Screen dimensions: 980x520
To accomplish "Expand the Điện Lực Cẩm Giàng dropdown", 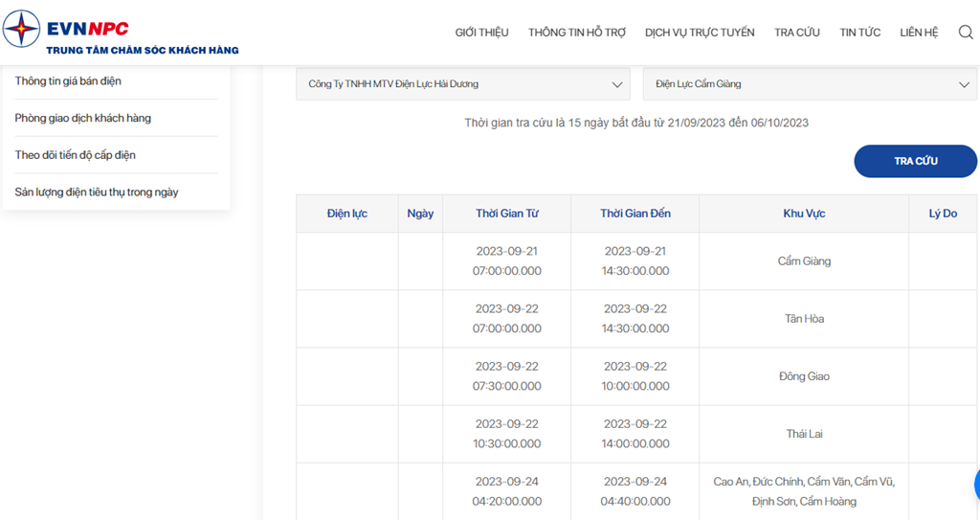I will 810,84.
